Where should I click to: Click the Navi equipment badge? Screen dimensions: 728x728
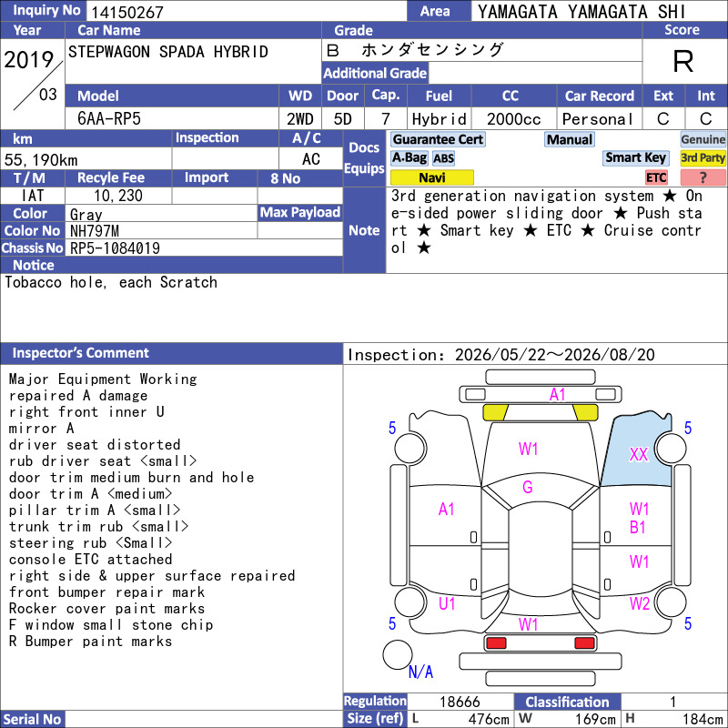431,177
